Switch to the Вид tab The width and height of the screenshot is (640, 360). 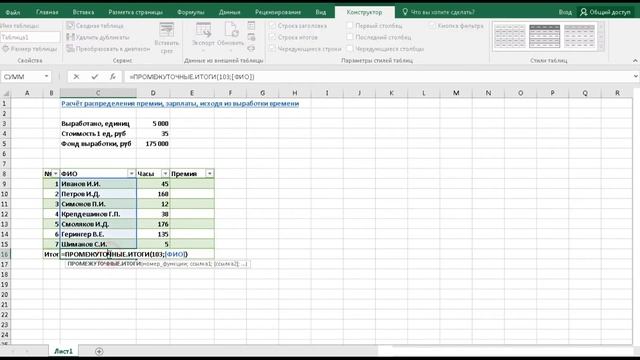pyautogui.click(x=321, y=12)
